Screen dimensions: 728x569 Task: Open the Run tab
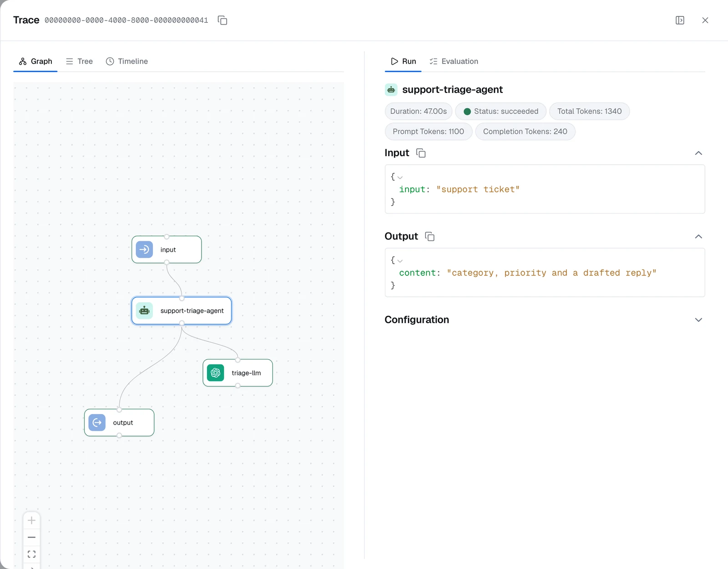pyautogui.click(x=403, y=61)
